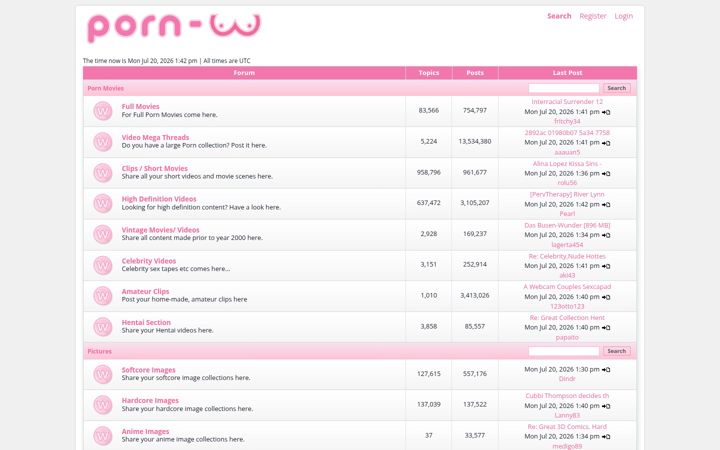
Task: Open the High Definition Videos forum
Action: (159, 199)
